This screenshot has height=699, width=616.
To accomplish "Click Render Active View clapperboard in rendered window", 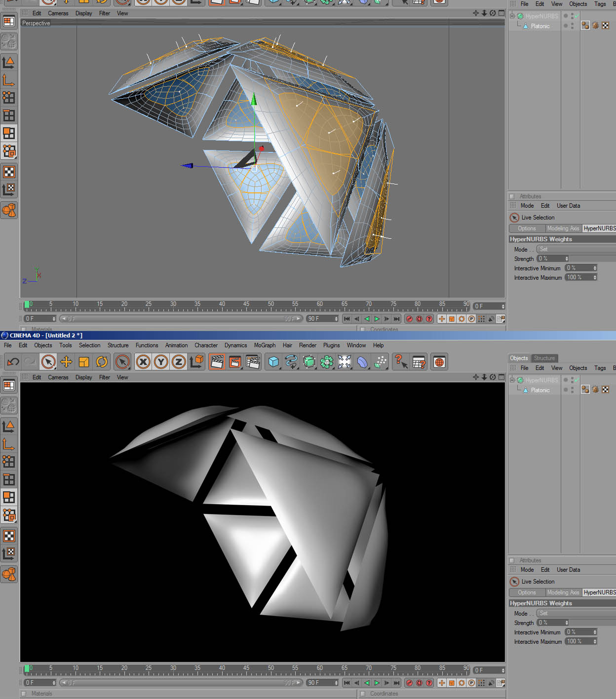I will tap(217, 362).
